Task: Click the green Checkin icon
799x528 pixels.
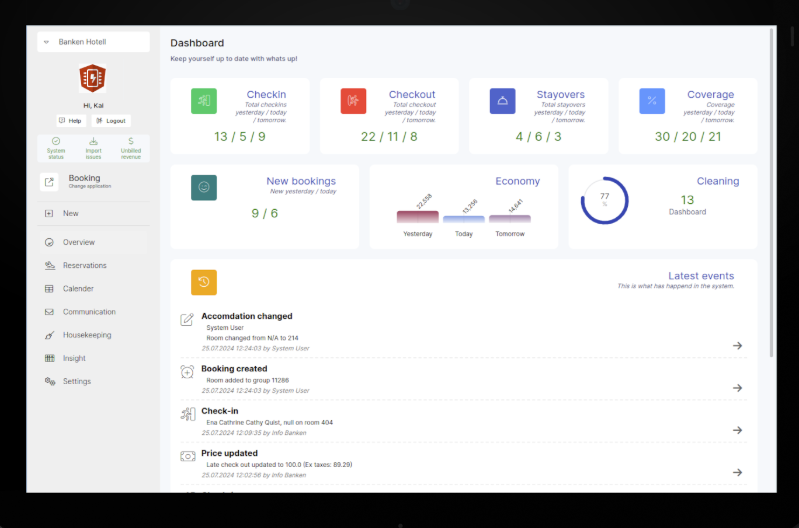Action: point(204,101)
